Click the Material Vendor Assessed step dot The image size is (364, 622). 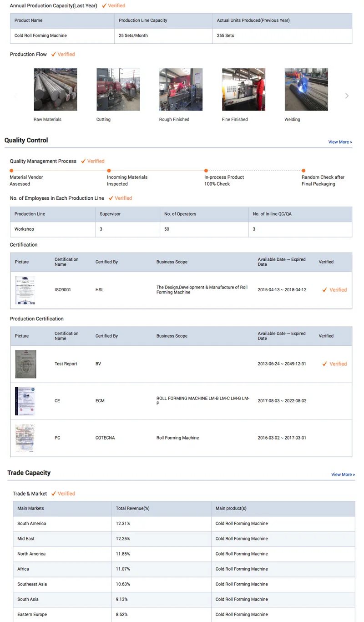[12, 171]
